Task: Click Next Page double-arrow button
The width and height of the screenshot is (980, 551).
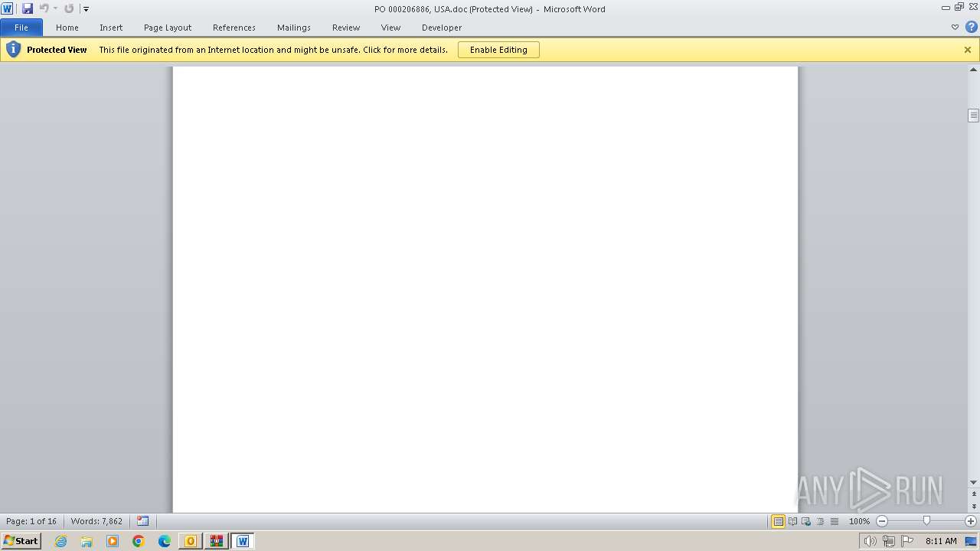Action: (x=973, y=507)
